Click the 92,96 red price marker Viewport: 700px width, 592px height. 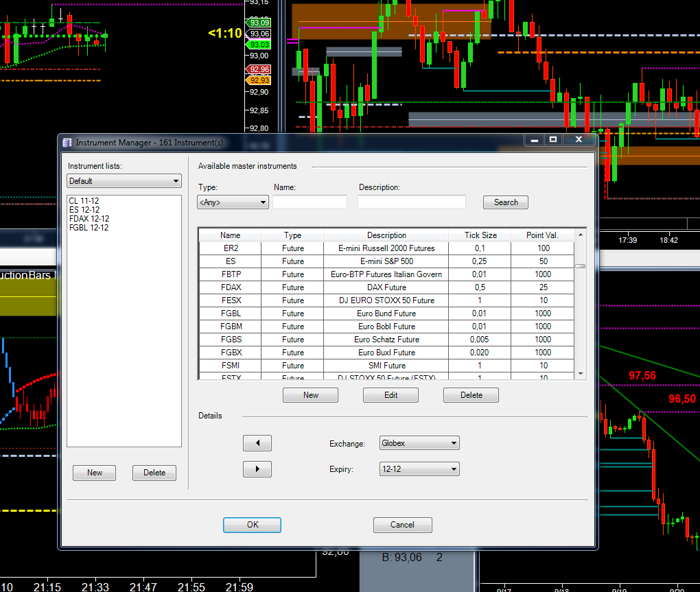click(259, 69)
